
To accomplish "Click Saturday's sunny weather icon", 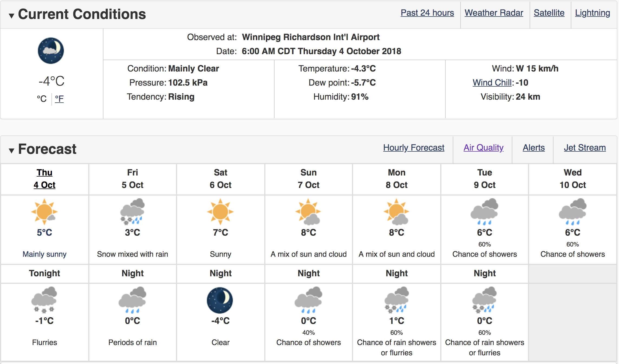I will click(x=220, y=212).
